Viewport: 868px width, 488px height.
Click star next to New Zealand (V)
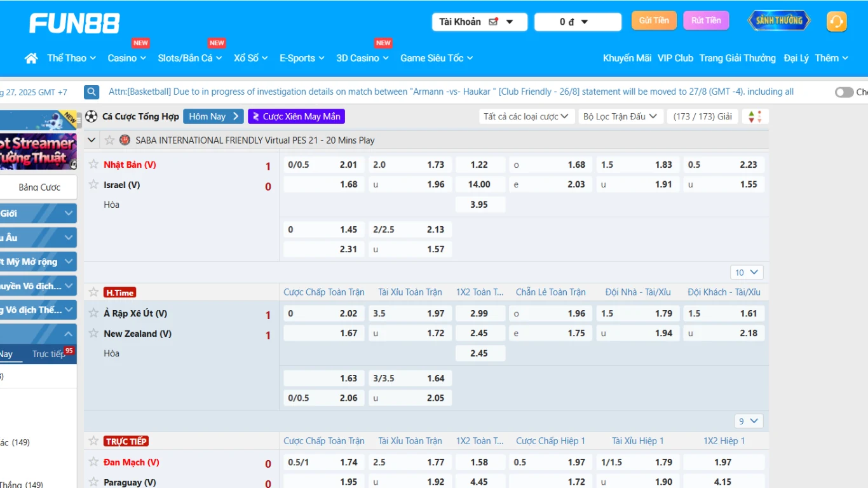[x=93, y=334]
